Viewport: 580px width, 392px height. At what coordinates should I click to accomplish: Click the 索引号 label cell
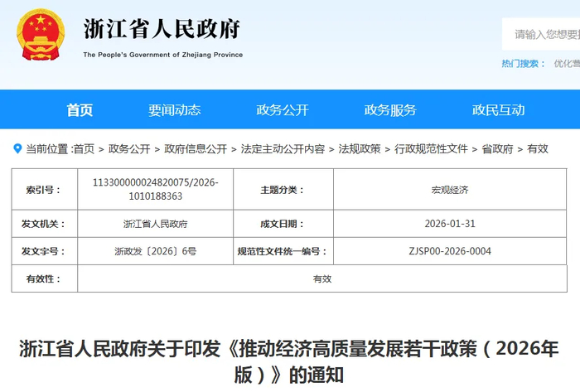coord(45,190)
